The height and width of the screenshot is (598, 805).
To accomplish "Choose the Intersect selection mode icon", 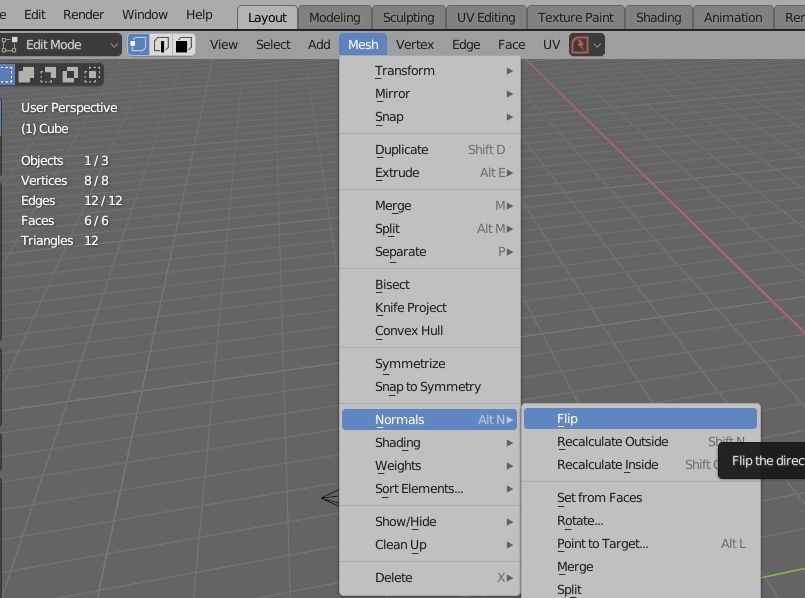I will 93,74.
